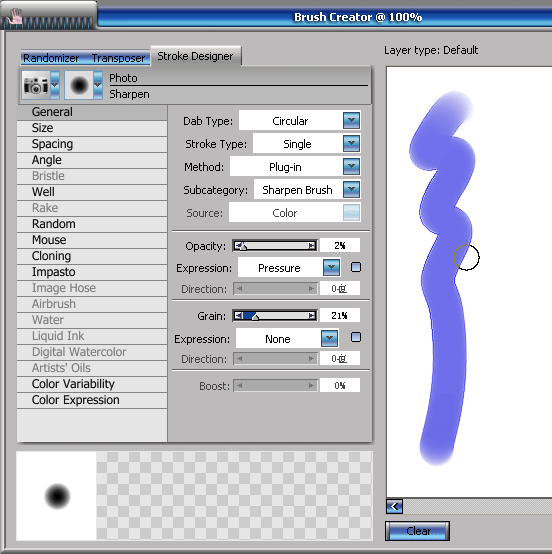Image resolution: width=552 pixels, height=554 pixels.
Task: Click the Grain percentage value field
Action: pyautogui.click(x=340, y=315)
